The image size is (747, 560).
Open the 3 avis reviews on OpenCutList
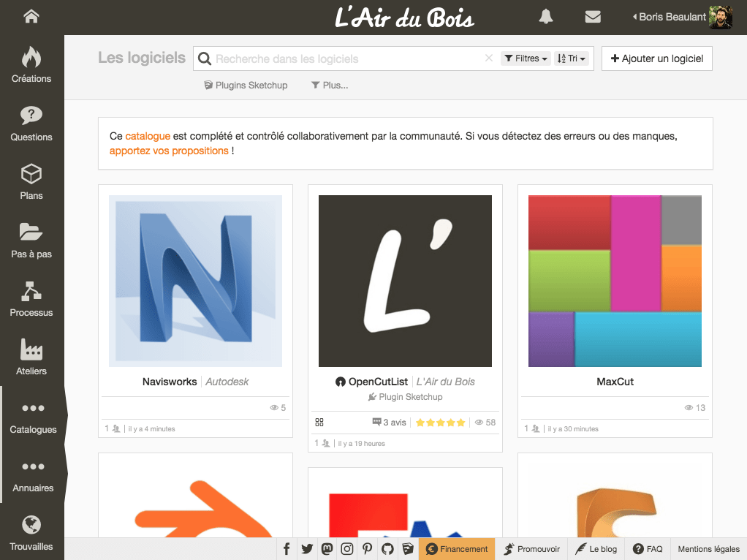tap(390, 423)
